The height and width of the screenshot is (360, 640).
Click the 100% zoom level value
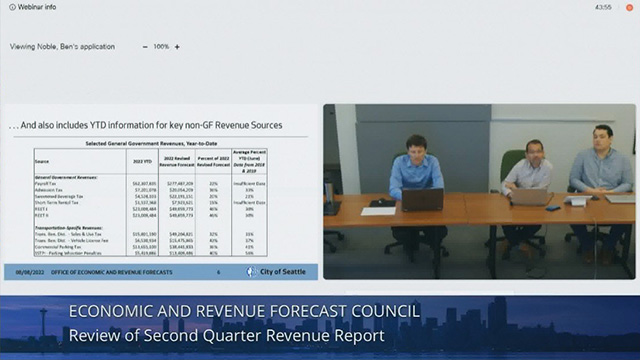tap(161, 47)
